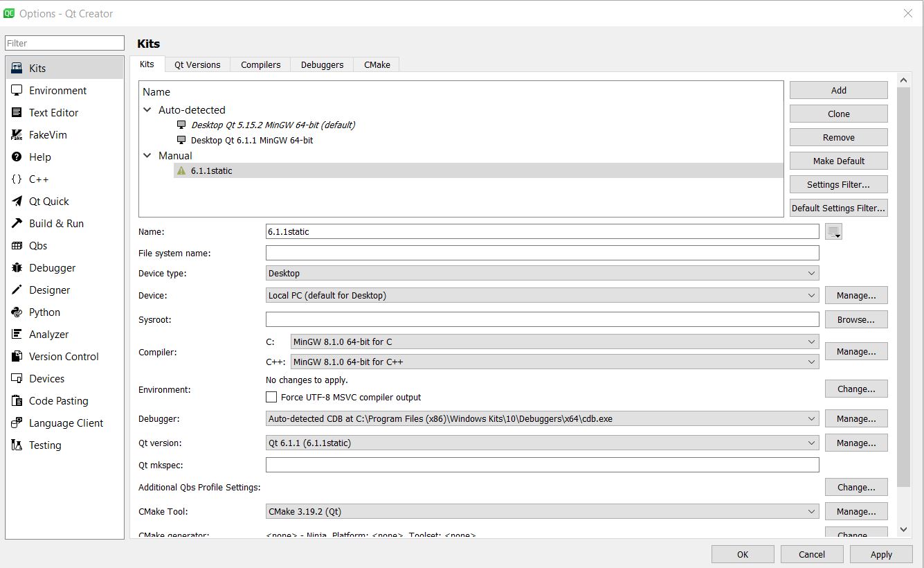Open the Device dropdown showing Local PC
924x568 pixels.
coord(543,295)
